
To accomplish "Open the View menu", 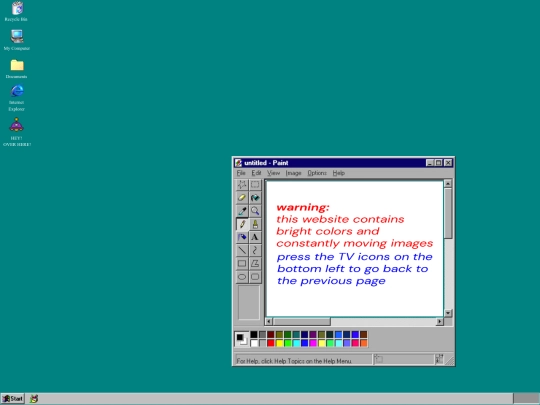I will (273, 173).
